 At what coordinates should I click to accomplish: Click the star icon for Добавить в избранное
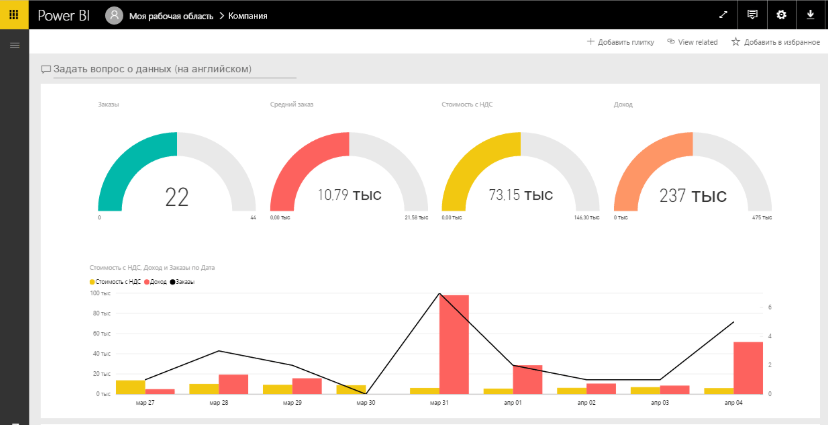736,42
